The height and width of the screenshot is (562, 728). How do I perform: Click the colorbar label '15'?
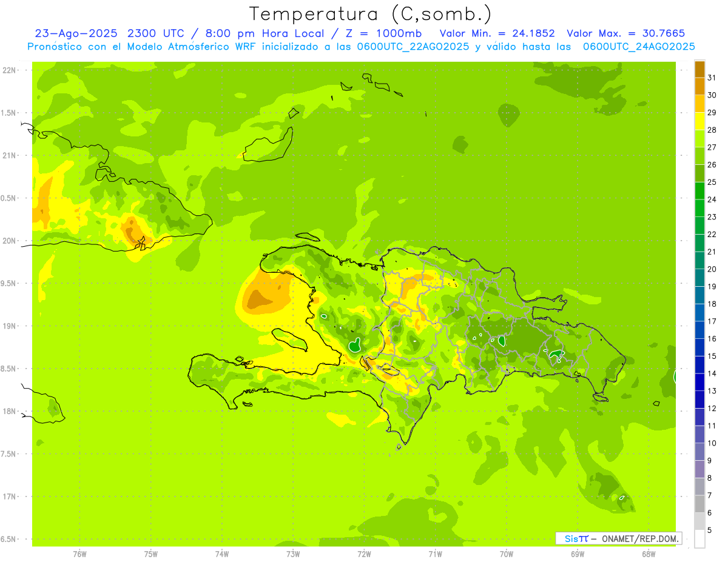click(x=712, y=356)
